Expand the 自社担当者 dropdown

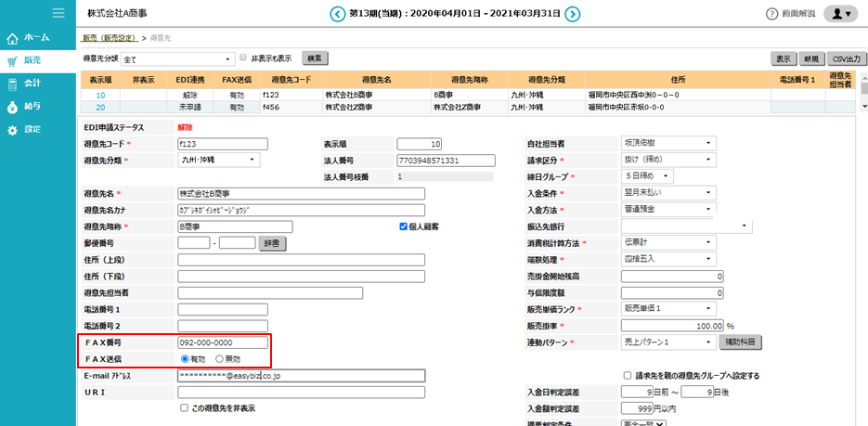[x=667, y=143]
